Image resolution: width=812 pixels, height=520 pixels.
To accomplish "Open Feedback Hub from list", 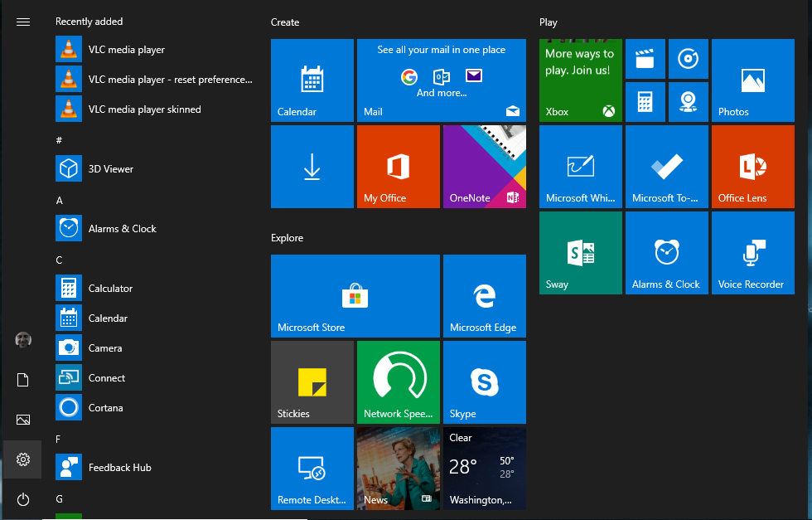I will pos(156,468).
